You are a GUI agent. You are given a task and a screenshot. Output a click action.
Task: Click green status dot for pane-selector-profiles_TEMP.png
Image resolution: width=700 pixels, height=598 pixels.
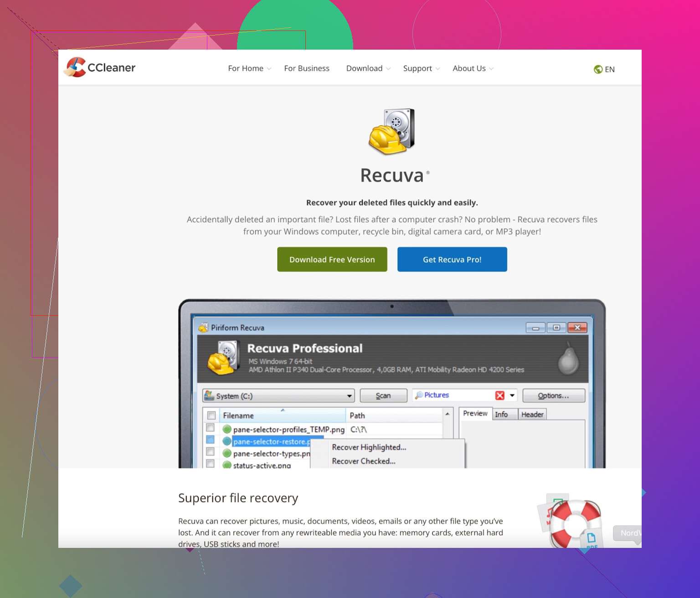point(227,429)
